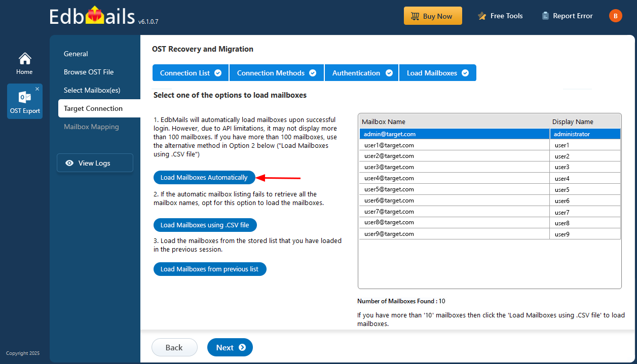Open the OST Export module icon

[24, 97]
